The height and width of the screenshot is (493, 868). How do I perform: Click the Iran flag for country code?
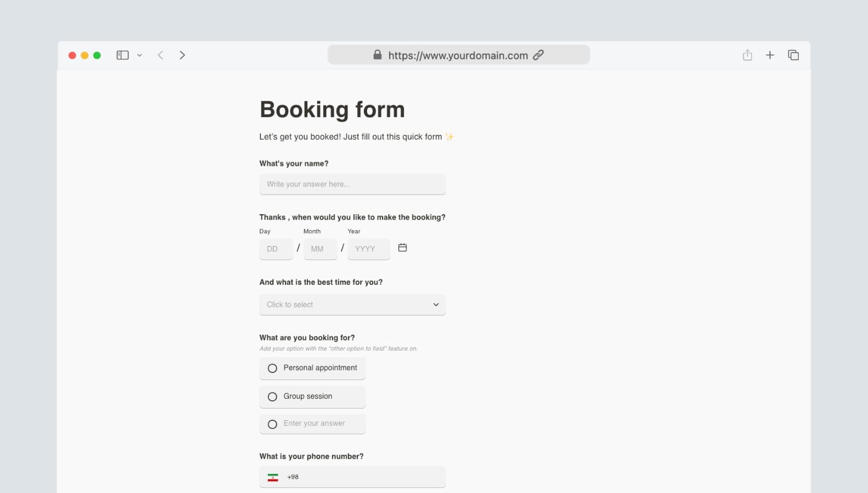point(273,477)
